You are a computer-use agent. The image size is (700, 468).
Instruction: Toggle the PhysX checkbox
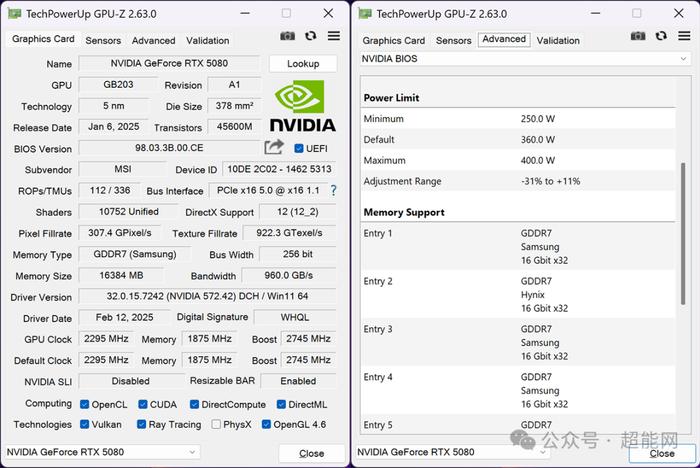(216, 424)
